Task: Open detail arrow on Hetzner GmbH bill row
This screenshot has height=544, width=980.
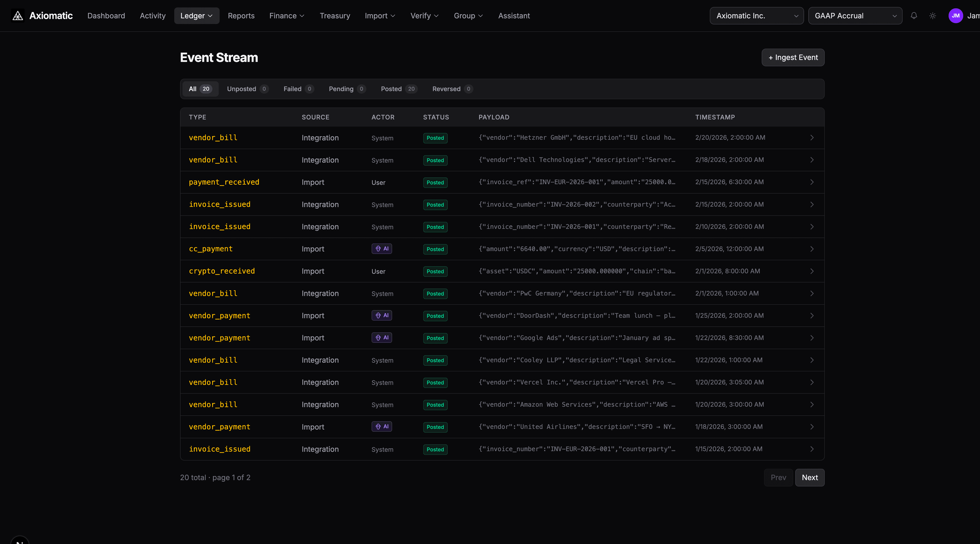Action: pyautogui.click(x=812, y=138)
